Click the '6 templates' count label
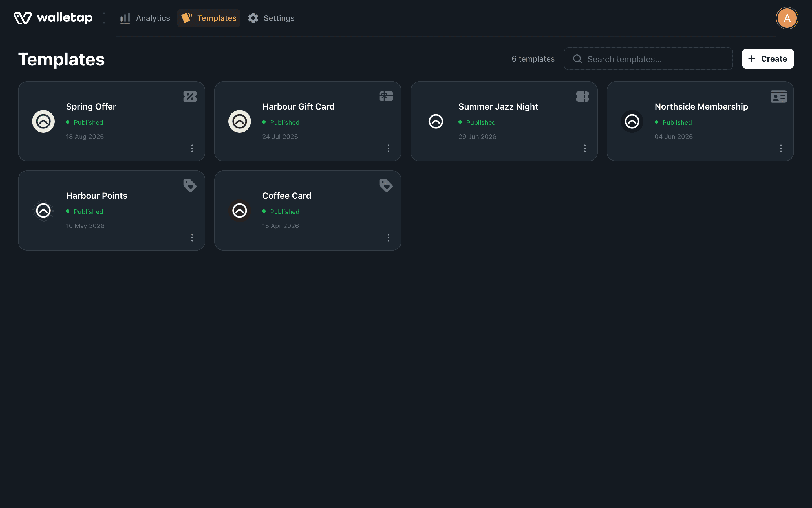The image size is (812, 508). point(533,59)
